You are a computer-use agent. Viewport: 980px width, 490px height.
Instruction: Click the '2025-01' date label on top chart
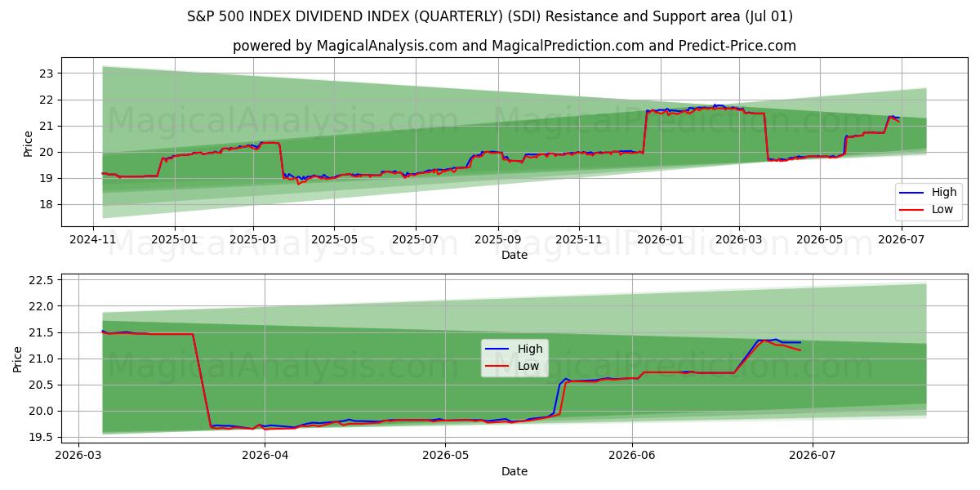coord(175,240)
